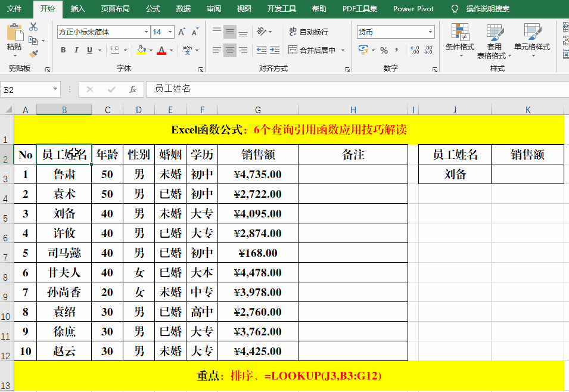Open underline style dropdown arrow
The width and height of the screenshot is (569, 392).
tap(100, 50)
